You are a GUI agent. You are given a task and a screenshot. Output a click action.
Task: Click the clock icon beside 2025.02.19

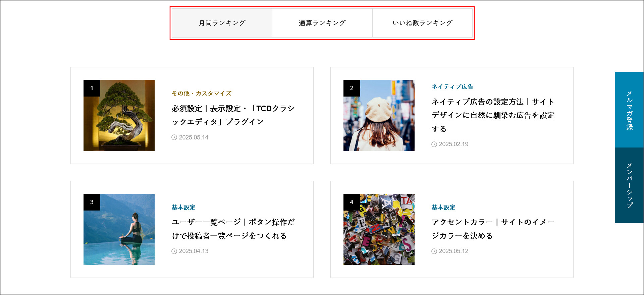coord(434,144)
